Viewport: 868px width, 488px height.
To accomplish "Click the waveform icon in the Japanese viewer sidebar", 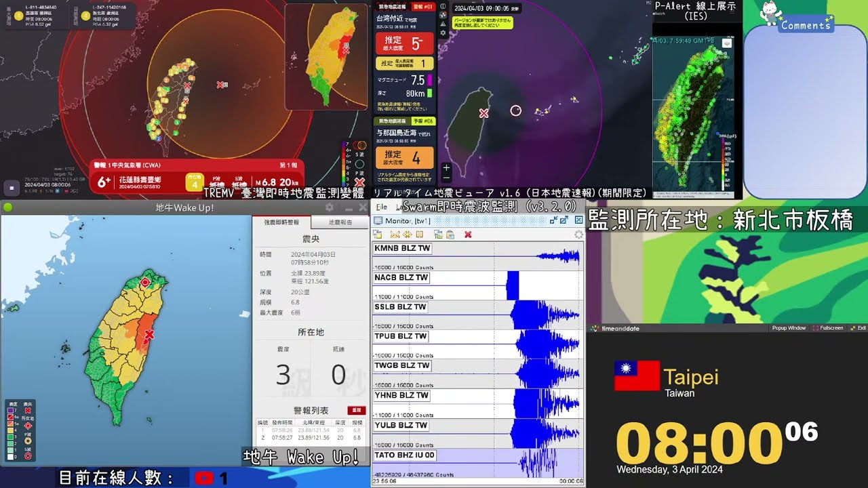I will (x=443, y=15).
